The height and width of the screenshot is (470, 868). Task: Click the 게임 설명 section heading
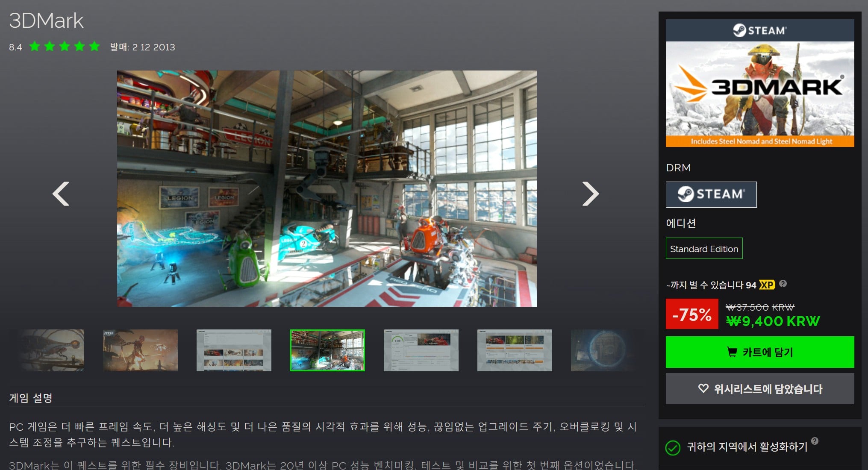[31, 398]
